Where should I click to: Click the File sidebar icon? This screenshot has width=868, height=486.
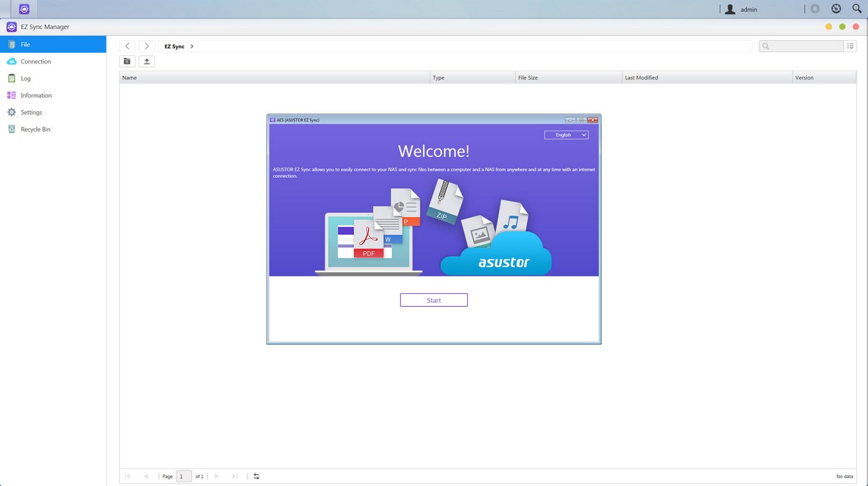click(x=11, y=44)
